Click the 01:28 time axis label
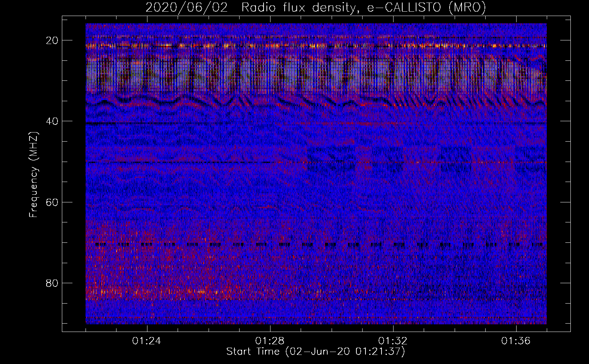This screenshot has width=589, height=364. click(270, 341)
